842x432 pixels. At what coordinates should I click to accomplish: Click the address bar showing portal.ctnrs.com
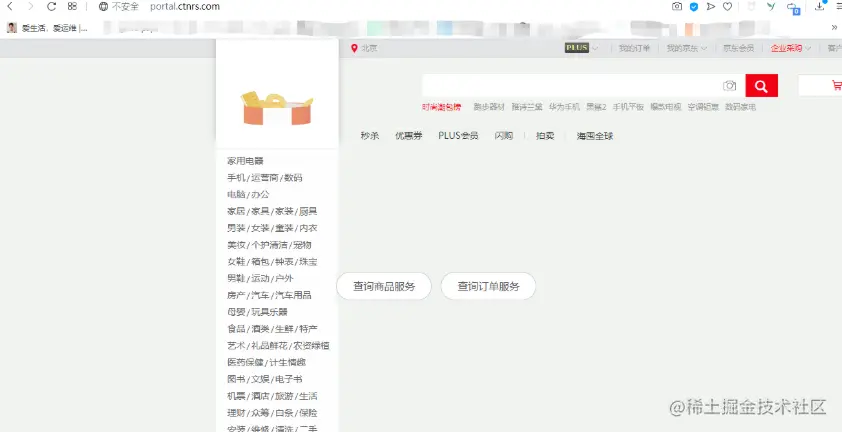pyautogui.click(x=185, y=6)
